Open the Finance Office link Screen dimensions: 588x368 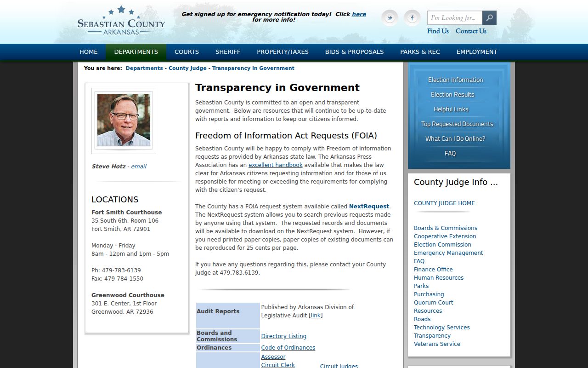pyautogui.click(x=433, y=270)
